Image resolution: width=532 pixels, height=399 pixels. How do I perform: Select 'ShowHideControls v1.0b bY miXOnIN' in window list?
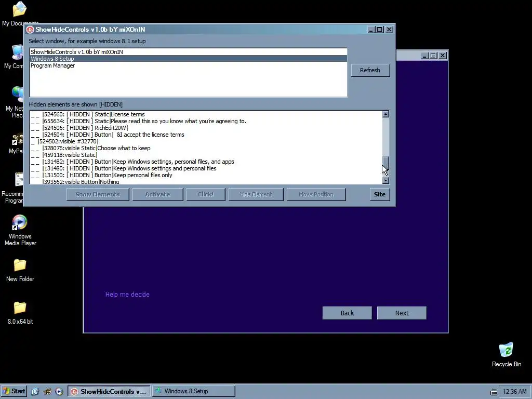tap(188, 52)
